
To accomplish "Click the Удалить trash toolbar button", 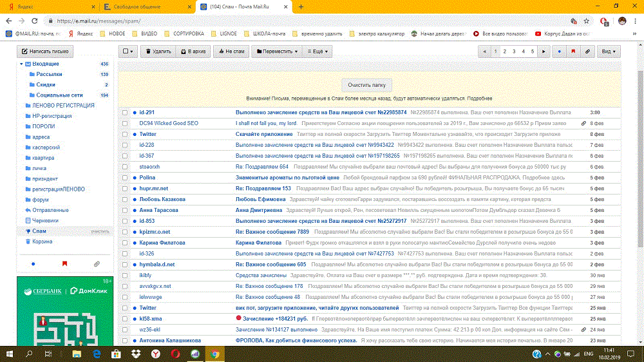I will pyautogui.click(x=157, y=51).
